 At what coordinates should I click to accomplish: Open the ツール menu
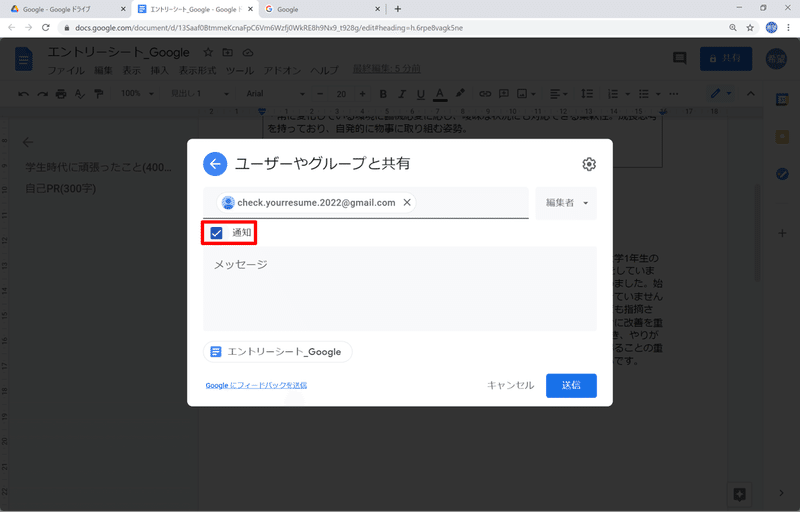point(240,70)
